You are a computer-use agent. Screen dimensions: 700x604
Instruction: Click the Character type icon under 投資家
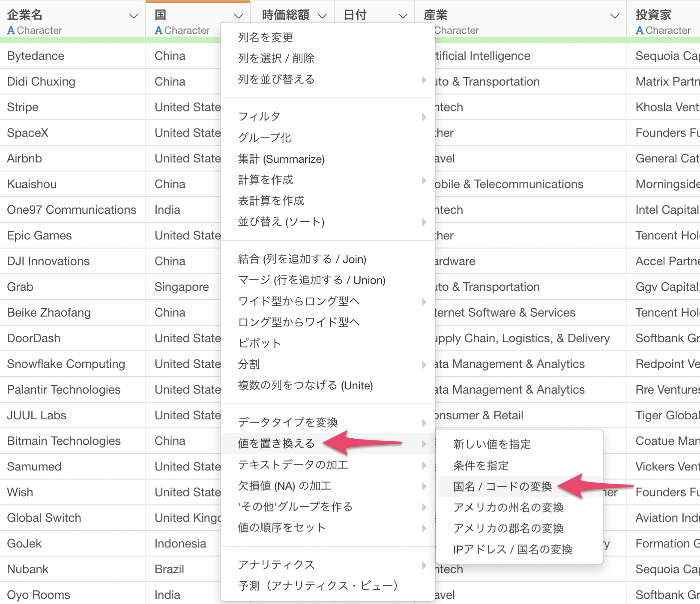tap(640, 30)
